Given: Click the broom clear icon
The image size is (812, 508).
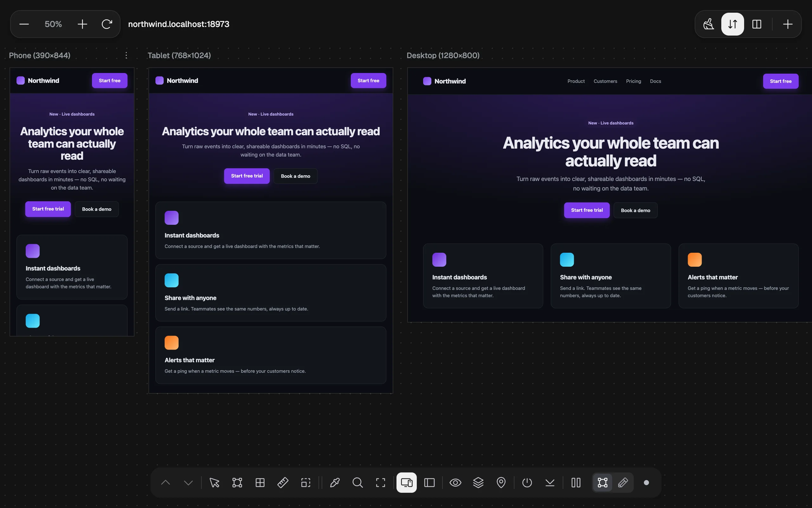Looking at the screenshot, I should (x=708, y=24).
